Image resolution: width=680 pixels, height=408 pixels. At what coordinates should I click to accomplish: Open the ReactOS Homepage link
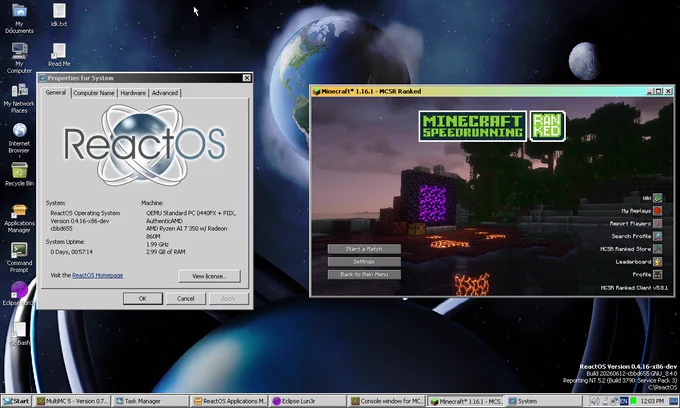point(98,275)
